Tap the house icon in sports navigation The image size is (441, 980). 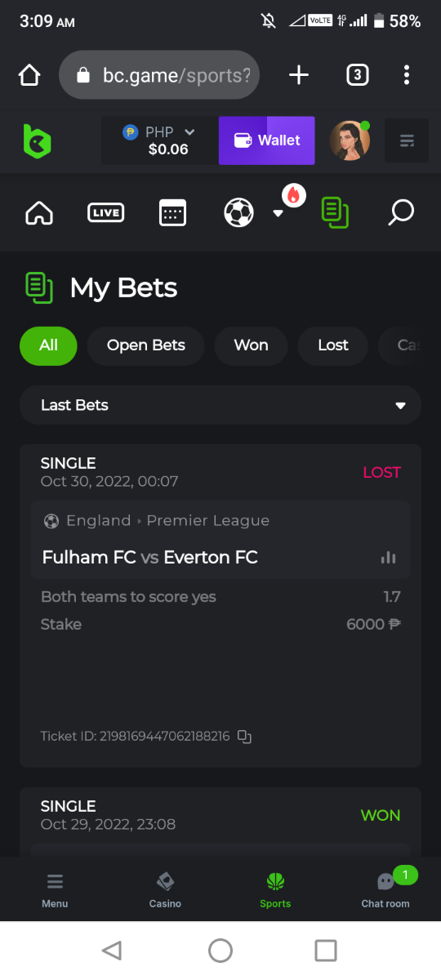coord(39,213)
